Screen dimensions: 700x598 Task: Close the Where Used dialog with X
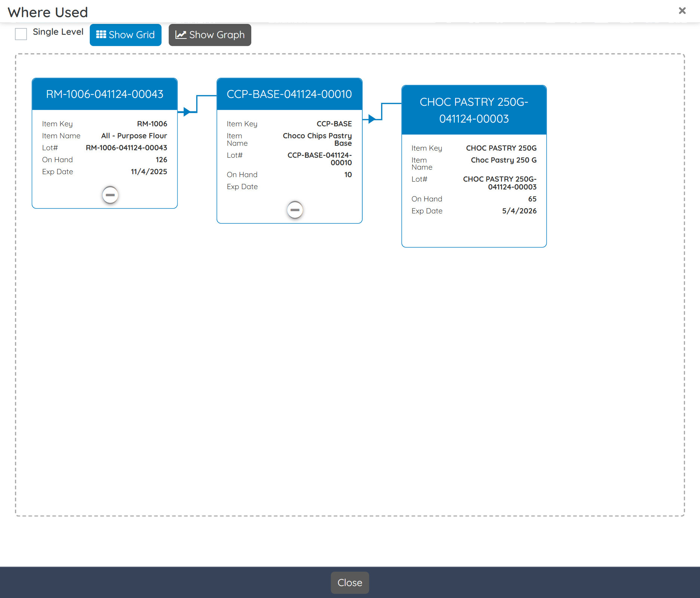(682, 10)
